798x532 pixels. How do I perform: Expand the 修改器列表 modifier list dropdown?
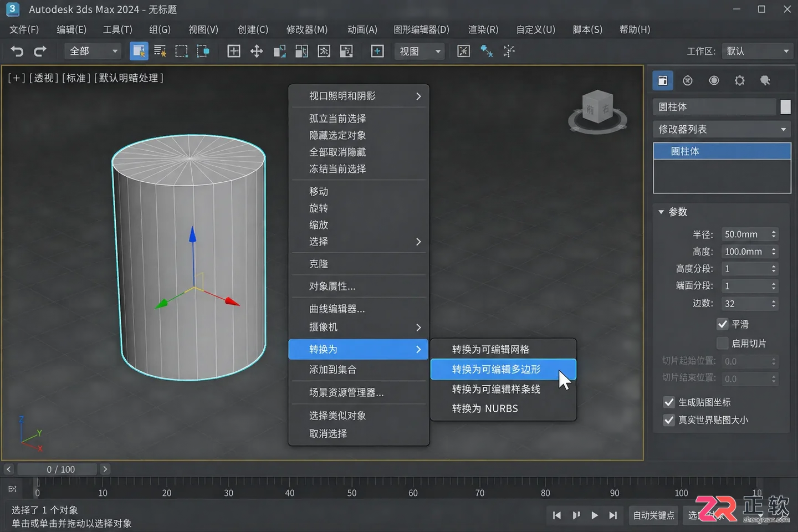click(x=722, y=129)
